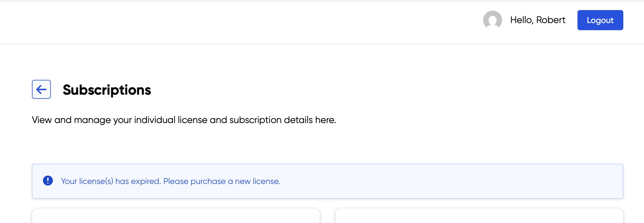
Task: Click the subscription details description line
Action: coord(184,120)
